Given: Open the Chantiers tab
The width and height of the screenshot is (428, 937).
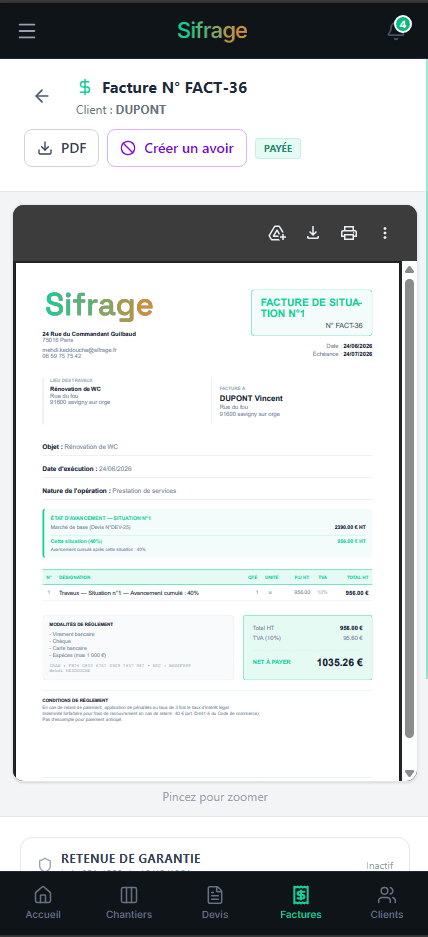Looking at the screenshot, I should pos(129,903).
